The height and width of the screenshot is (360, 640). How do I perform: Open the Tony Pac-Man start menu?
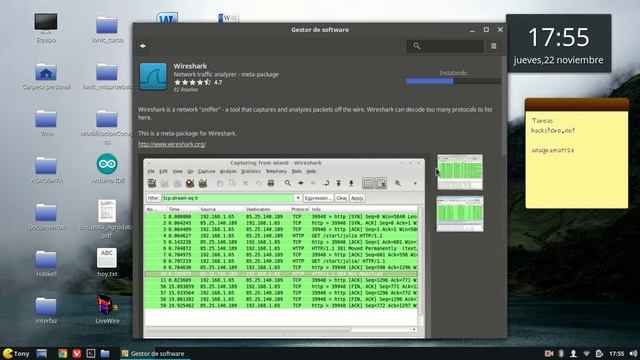[16, 353]
